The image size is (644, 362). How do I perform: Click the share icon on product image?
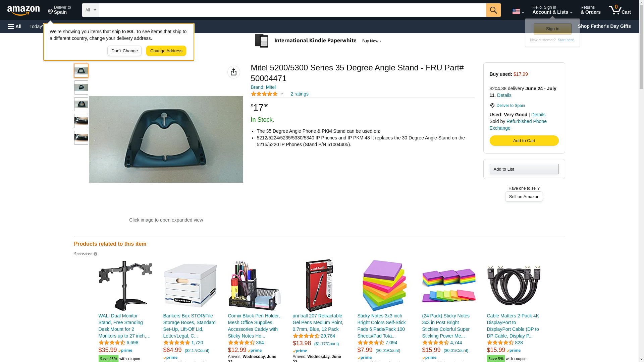(x=233, y=72)
